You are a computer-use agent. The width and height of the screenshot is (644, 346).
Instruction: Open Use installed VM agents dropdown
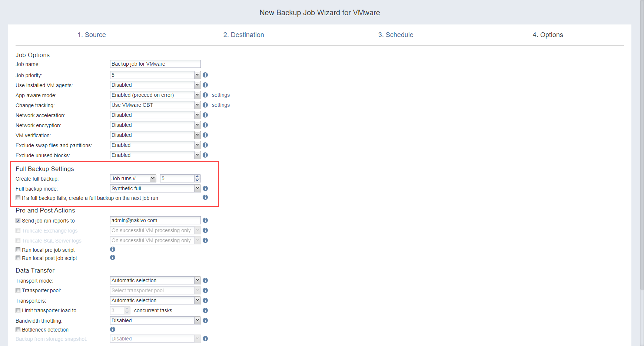(x=155, y=85)
